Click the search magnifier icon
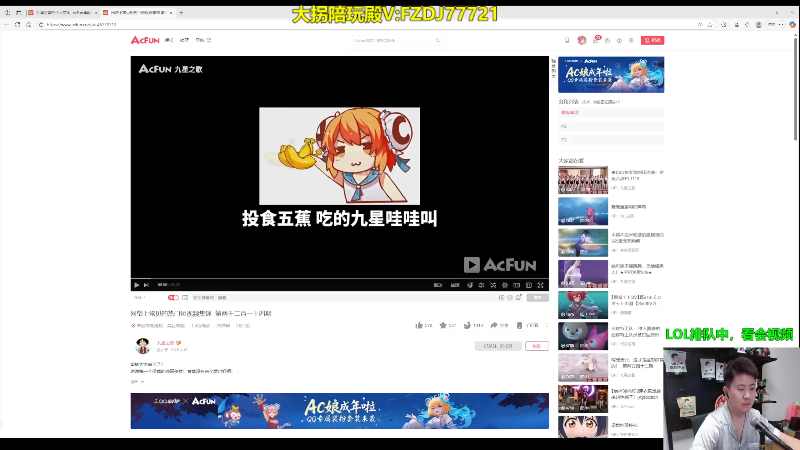 point(438,40)
